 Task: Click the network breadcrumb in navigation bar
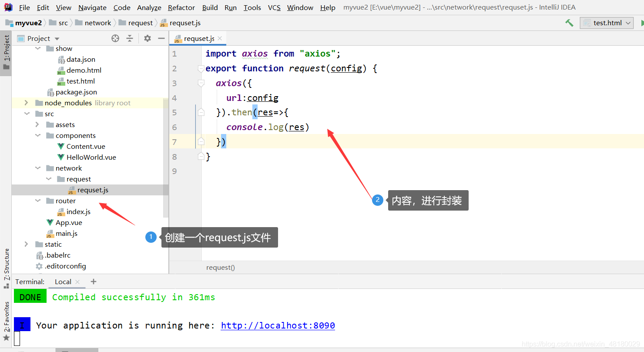[x=93, y=23]
